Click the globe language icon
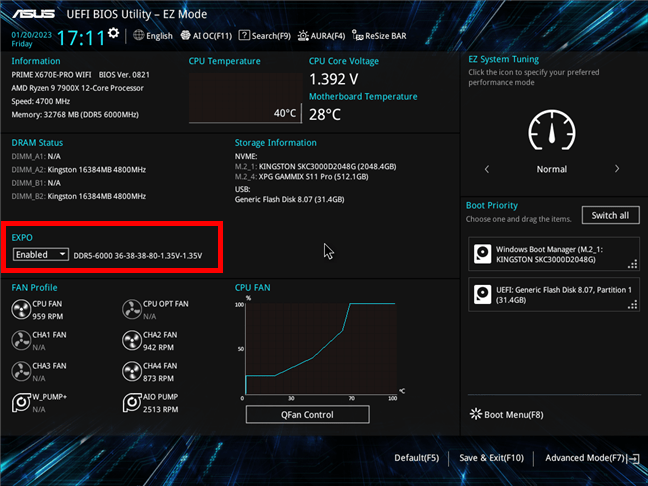The image size is (648, 486). (x=138, y=36)
